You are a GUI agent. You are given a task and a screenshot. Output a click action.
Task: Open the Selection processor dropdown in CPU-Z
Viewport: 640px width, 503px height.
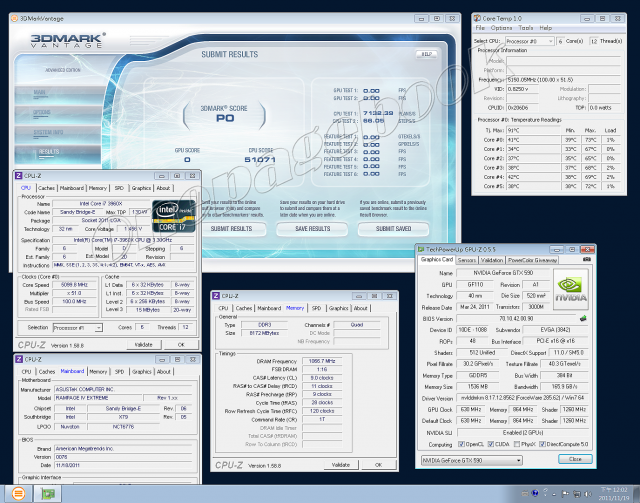click(x=78, y=328)
